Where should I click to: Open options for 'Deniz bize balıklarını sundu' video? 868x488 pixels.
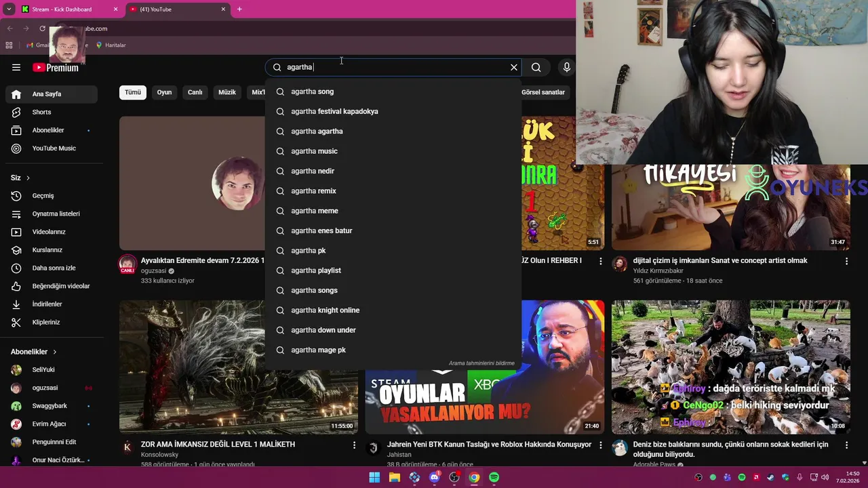(846, 445)
